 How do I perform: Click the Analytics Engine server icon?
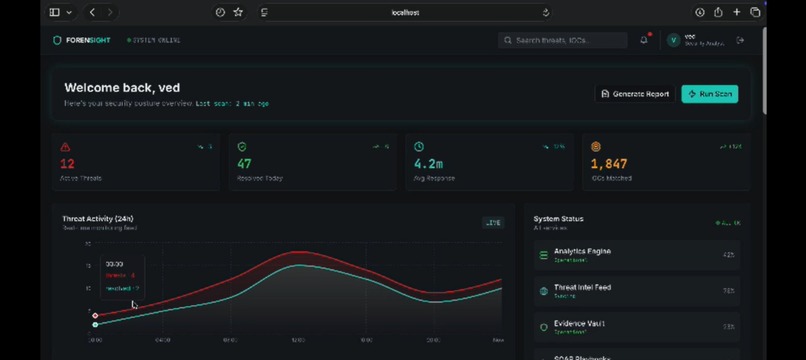pos(544,255)
